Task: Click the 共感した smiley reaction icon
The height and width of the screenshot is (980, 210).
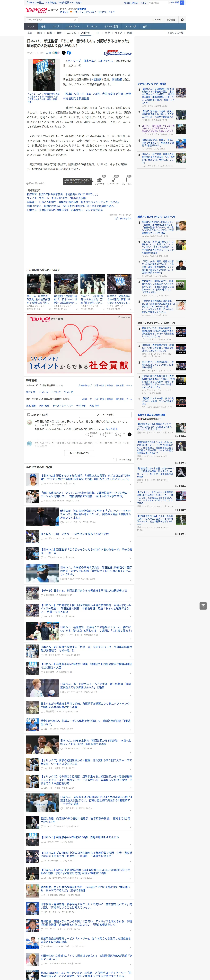Action: click(x=87, y=434)
